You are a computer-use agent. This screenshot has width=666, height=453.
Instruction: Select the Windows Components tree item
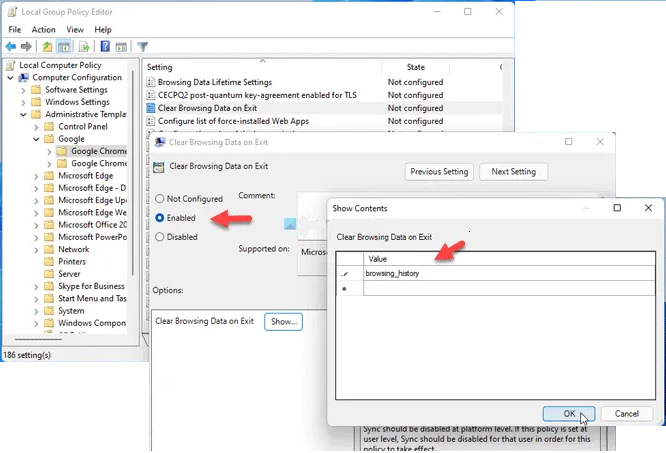[x=92, y=323]
